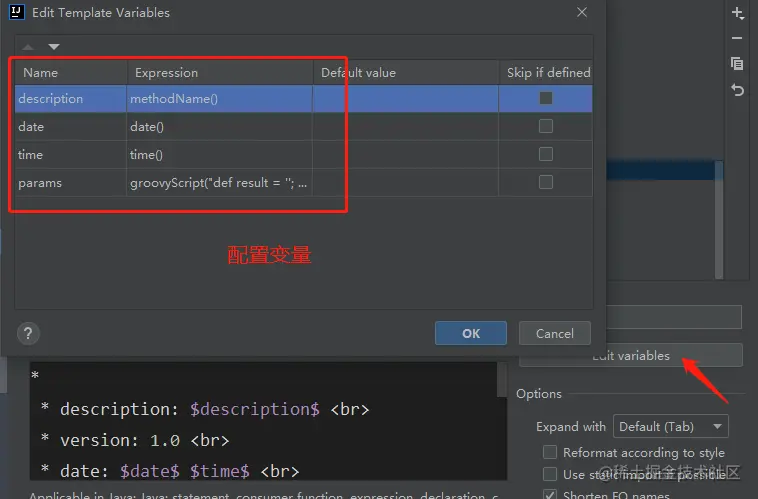The image size is (758, 499).
Task: Select the params variable name cell
Action: pyautogui.click(x=71, y=183)
